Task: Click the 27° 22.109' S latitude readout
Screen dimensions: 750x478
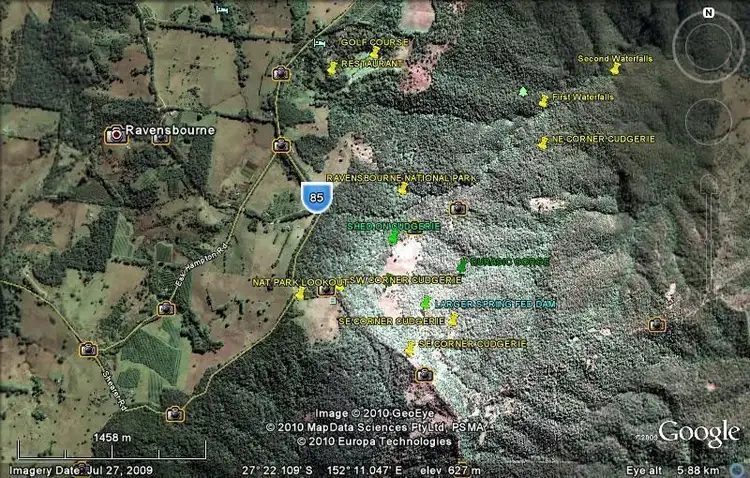Action: point(277,470)
